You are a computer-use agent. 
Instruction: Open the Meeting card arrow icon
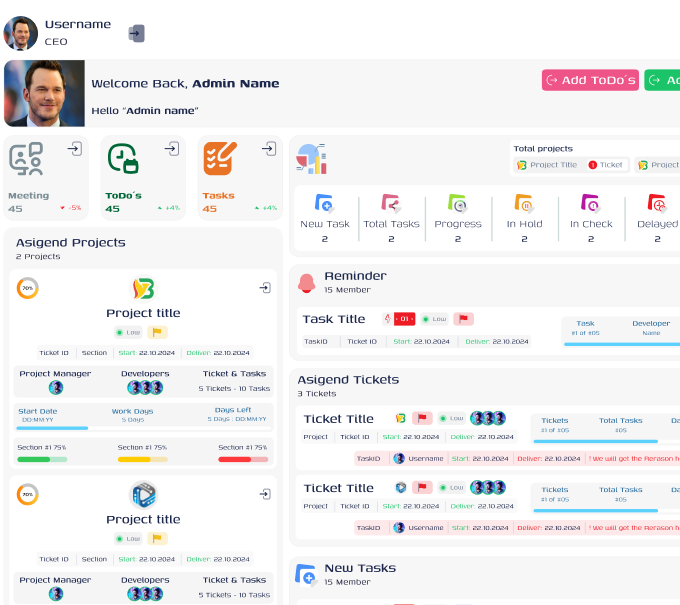tap(75, 149)
